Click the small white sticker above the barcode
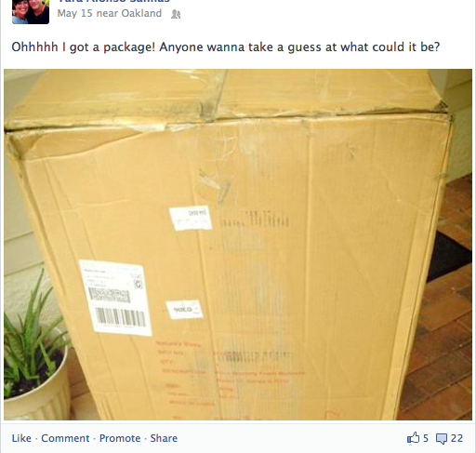This screenshot has height=453, width=476. 191,219
